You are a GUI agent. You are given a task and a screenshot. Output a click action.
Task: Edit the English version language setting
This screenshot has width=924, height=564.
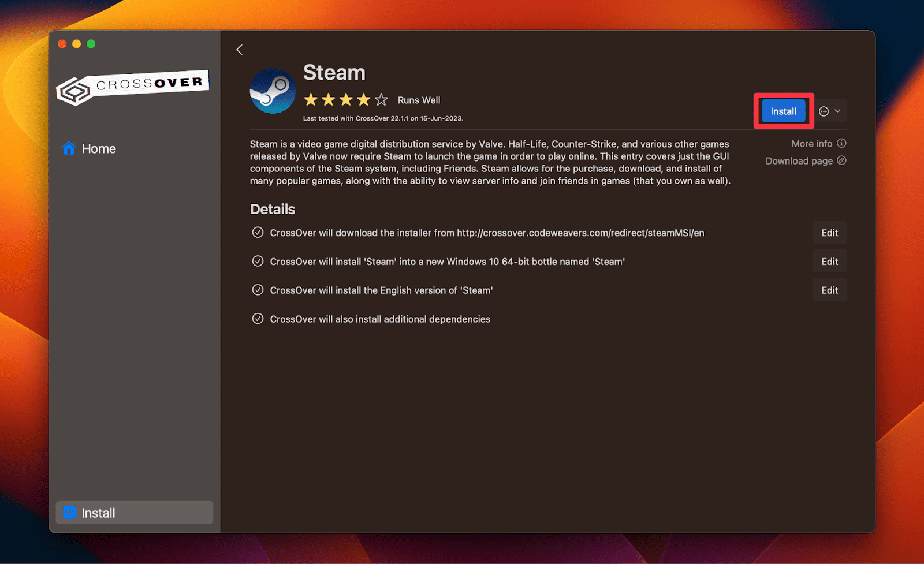(x=830, y=290)
